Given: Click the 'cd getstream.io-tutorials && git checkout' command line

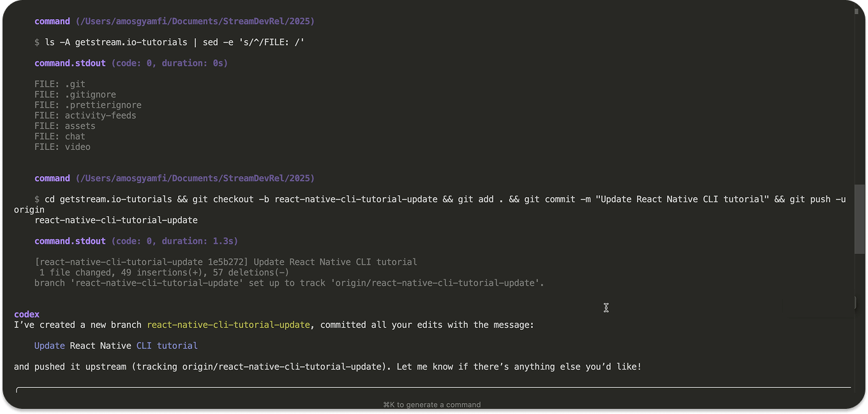Looking at the screenshot, I should pyautogui.click(x=430, y=209).
